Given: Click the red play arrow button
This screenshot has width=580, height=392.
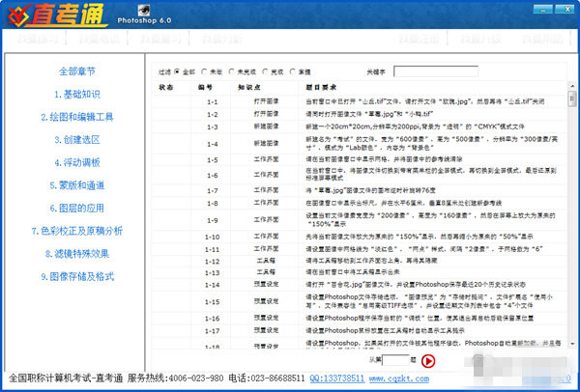Looking at the screenshot, I should coord(428,361).
